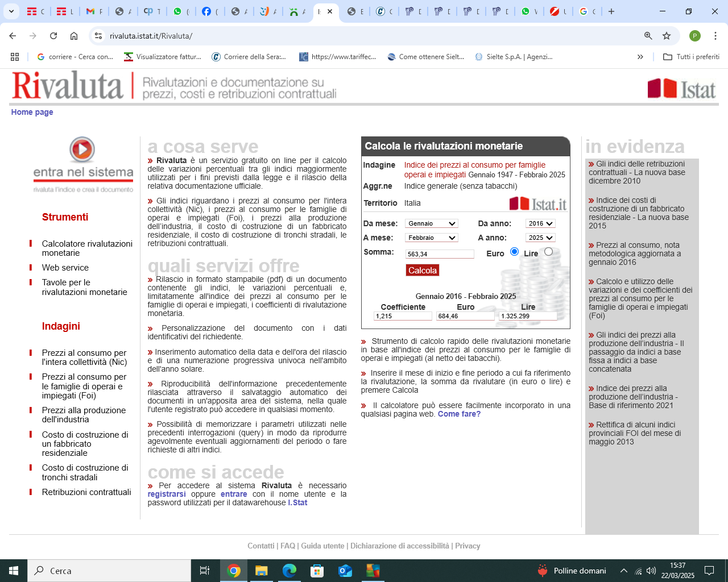Close the active Rivaluta tab
Screen dimensions: 728x582
pyautogui.click(x=330, y=11)
